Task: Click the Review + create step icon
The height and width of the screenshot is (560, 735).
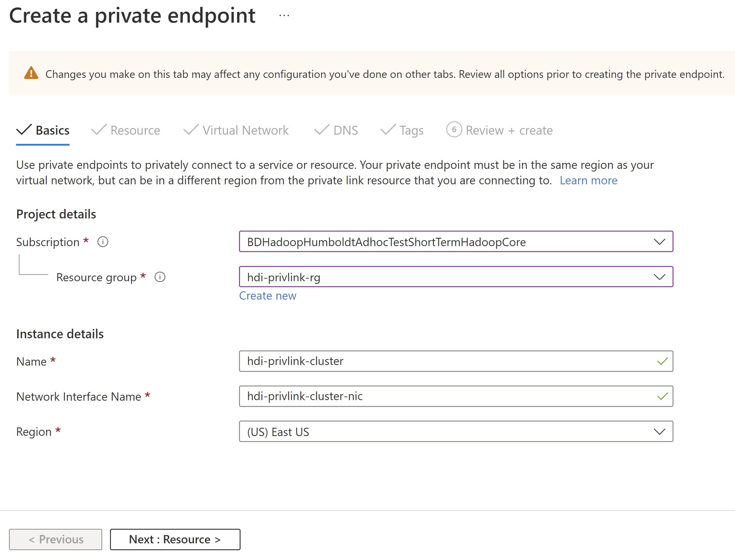Action: pos(453,130)
